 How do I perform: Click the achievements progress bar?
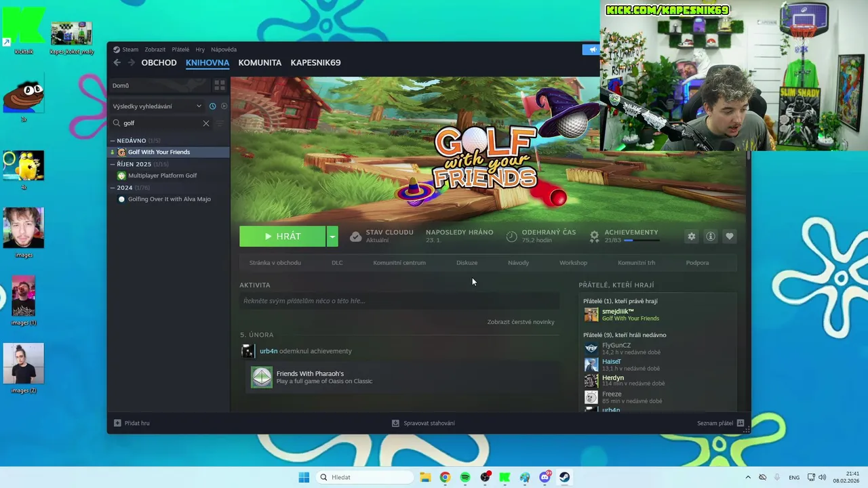click(642, 241)
